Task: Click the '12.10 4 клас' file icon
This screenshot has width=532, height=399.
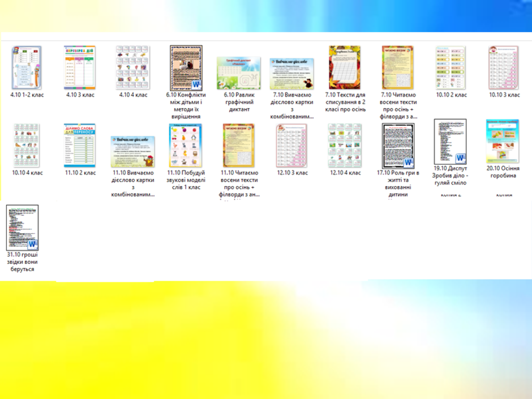Action: pos(345,145)
